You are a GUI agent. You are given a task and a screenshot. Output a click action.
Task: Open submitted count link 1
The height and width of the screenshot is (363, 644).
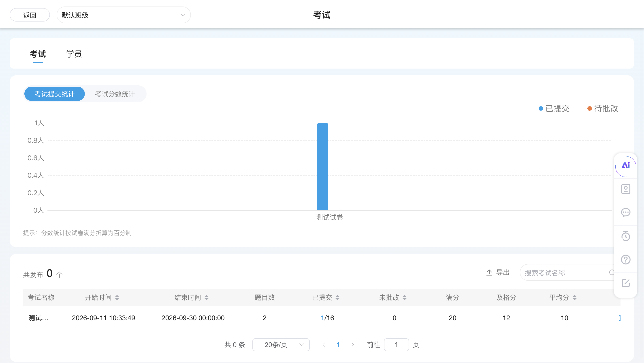point(322,318)
